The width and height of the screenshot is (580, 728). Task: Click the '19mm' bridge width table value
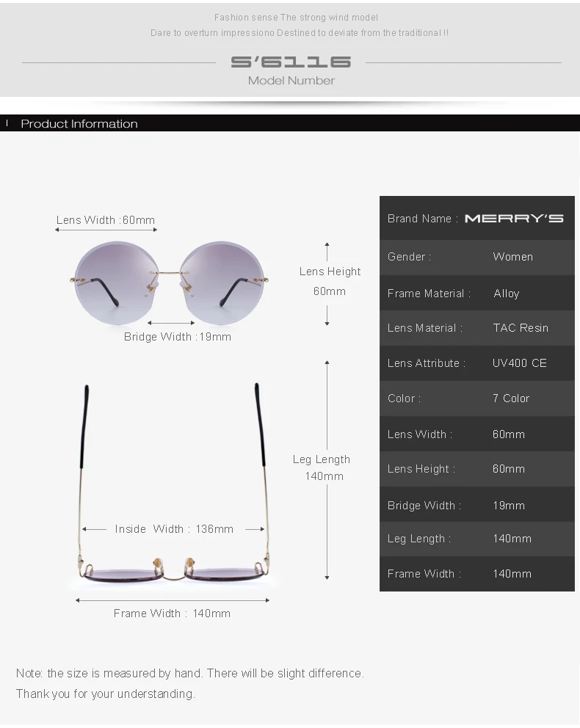click(509, 506)
